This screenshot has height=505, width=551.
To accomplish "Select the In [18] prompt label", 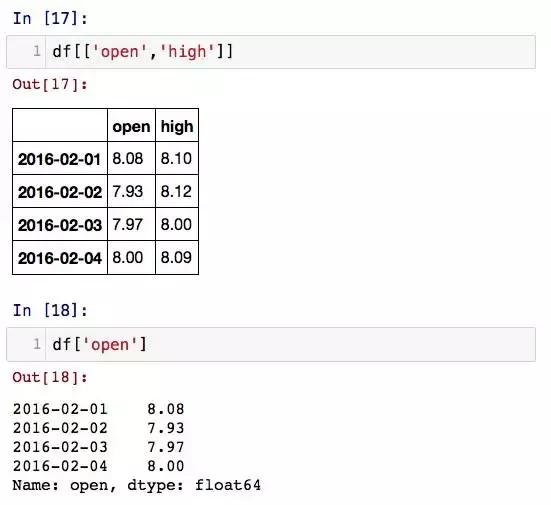I will tap(50, 311).
